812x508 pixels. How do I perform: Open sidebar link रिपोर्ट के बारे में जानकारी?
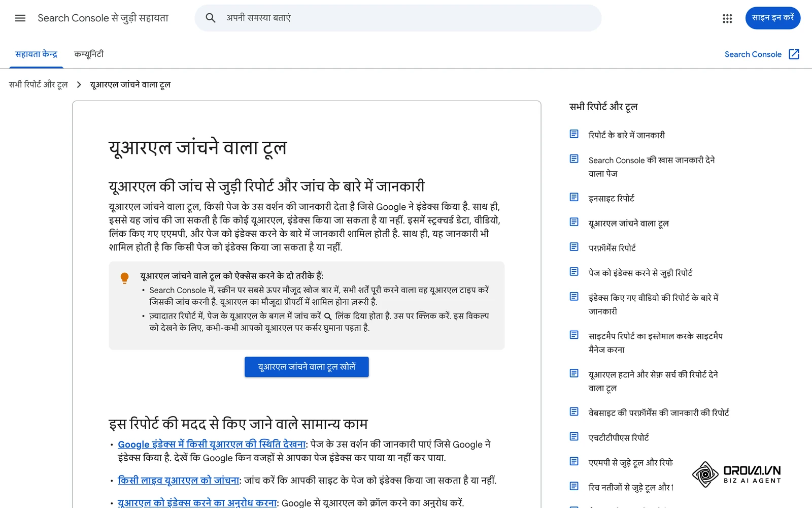click(627, 135)
